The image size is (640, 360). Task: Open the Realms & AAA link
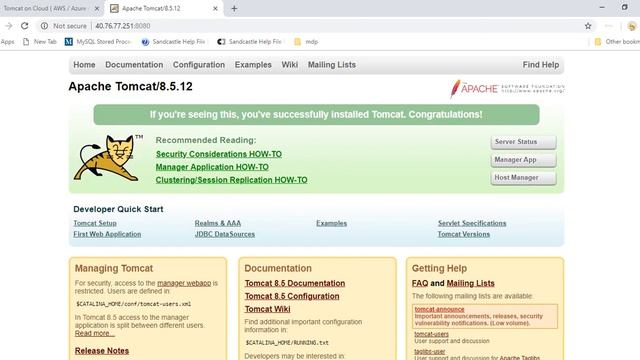point(218,223)
